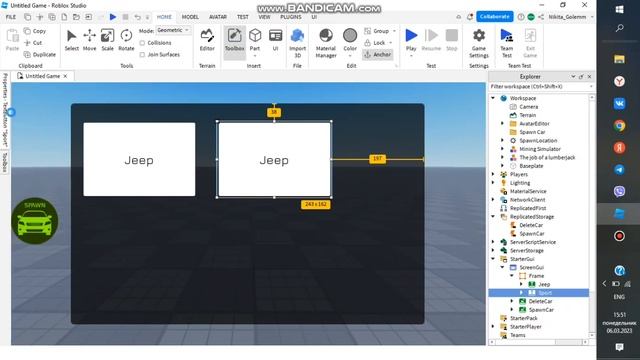Screen dimensions: 640x360
Task: Close the Explorer panel
Action: (x=589, y=76)
